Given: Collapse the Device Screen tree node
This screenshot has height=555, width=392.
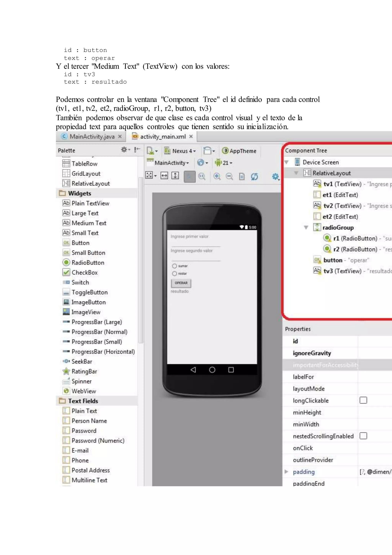Looking at the screenshot, I should (x=287, y=162).
